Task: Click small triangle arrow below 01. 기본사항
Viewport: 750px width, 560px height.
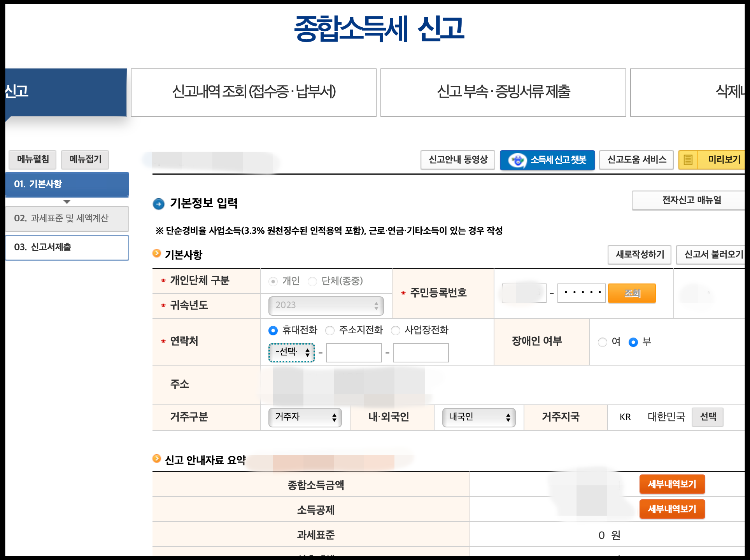Action: (x=67, y=202)
